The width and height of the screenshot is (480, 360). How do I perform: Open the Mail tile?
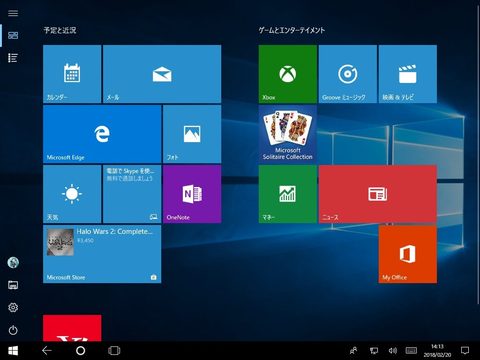pos(162,74)
